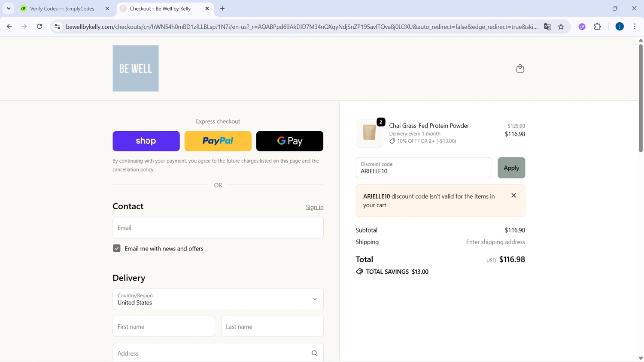The width and height of the screenshot is (644, 362).
Task: View site information icon in address bar
Action: [57, 27]
